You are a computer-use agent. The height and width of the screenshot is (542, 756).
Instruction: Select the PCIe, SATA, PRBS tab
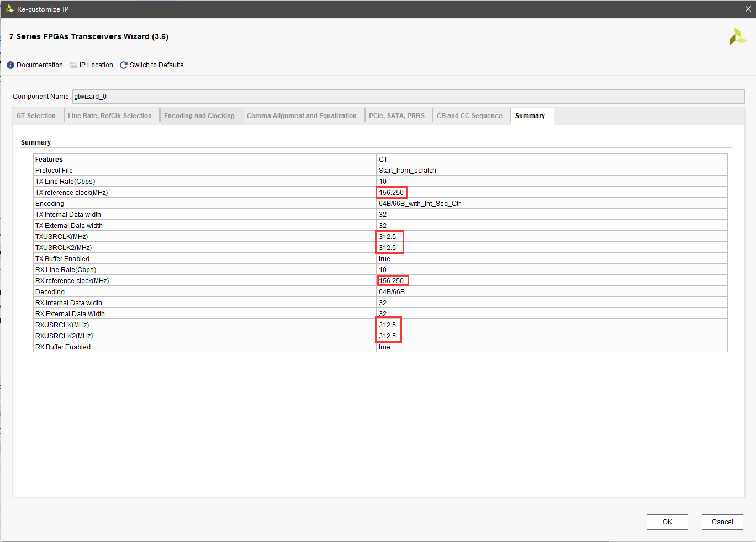pos(397,116)
